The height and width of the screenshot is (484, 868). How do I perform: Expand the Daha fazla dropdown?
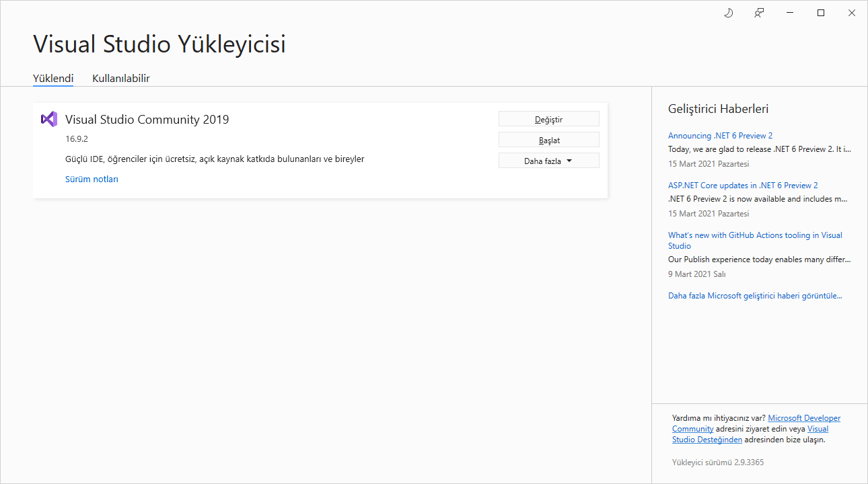[x=549, y=161]
